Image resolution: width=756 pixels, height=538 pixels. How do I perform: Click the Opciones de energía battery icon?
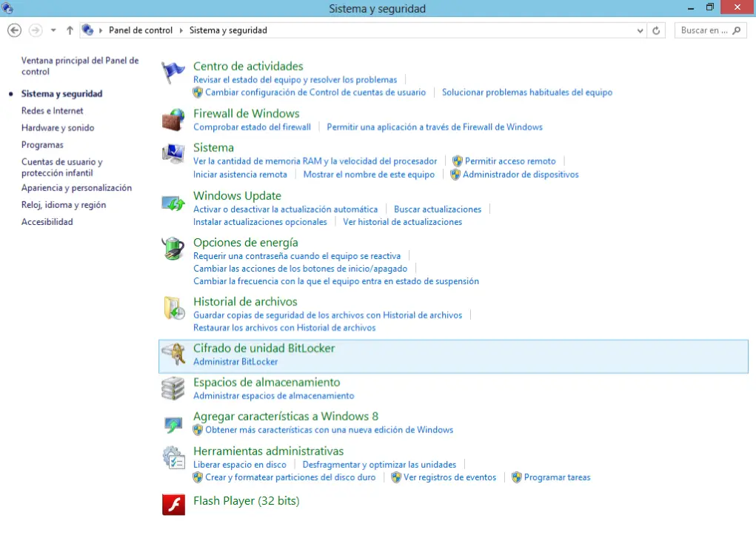173,249
